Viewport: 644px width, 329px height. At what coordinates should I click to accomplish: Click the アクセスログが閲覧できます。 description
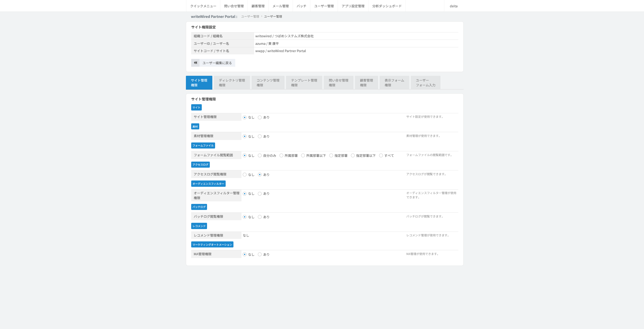[x=426, y=174]
